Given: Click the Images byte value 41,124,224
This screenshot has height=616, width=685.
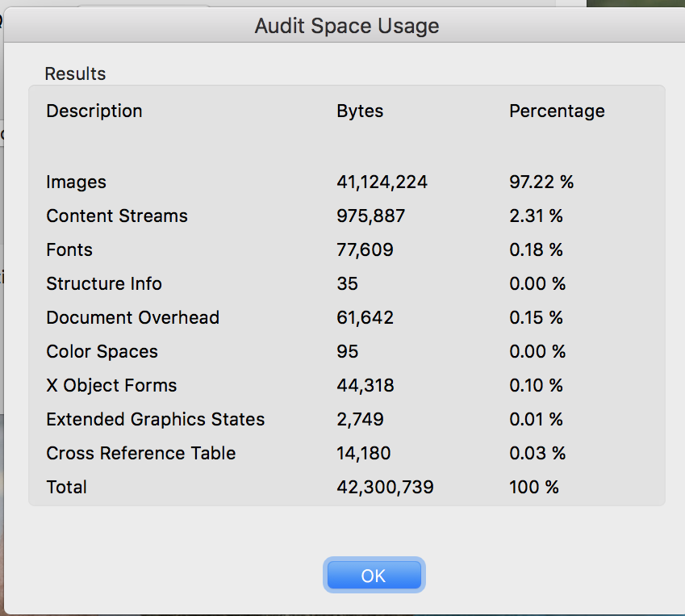Looking at the screenshot, I should coord(382,182).
